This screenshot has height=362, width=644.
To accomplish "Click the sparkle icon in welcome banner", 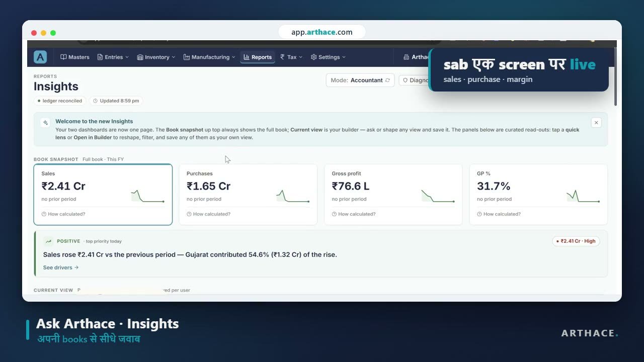I will 45,123.
